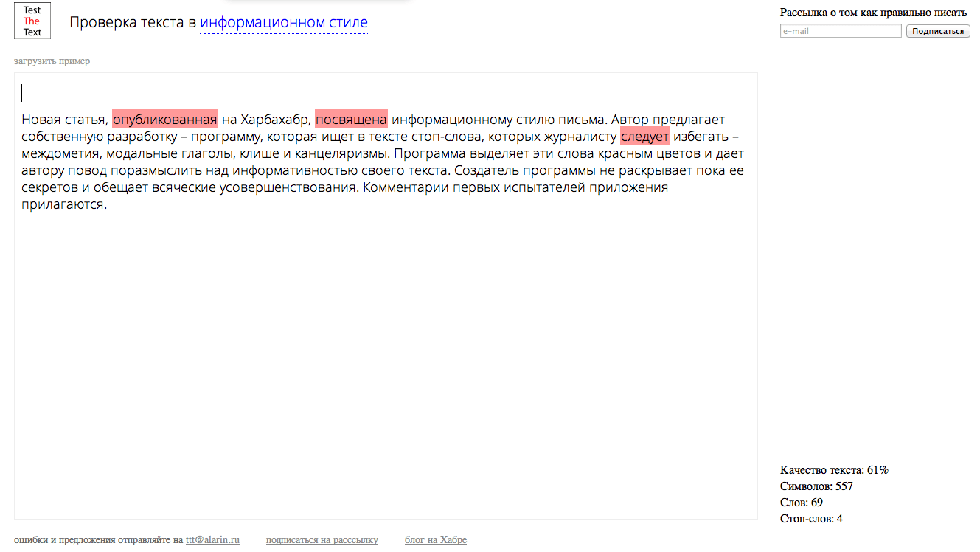This screenshot has width=980, height=552.
Task: Place cursor at the final word «прилагаются»
Action: click(63, 204)
